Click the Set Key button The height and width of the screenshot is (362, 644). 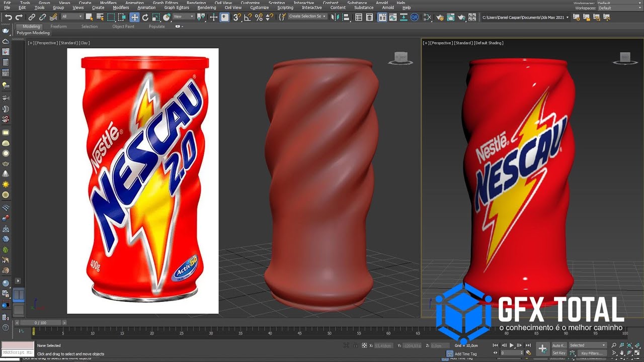[559, 353]
